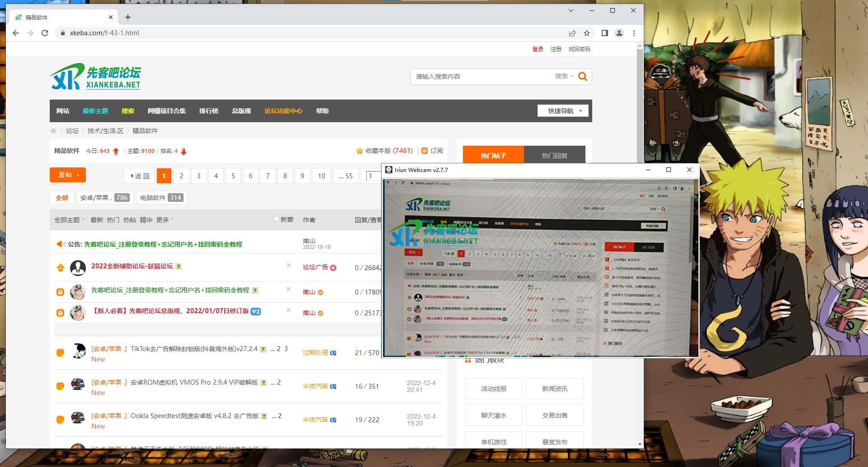Screen dimensions: 868x467
Task: Switch to the 热门回复 tab
Action: coord(554,155)
